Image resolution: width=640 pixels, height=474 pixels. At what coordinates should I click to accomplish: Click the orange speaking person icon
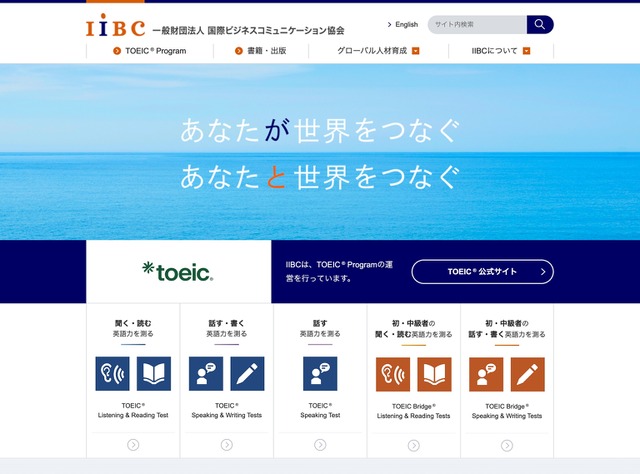[486, 374]
